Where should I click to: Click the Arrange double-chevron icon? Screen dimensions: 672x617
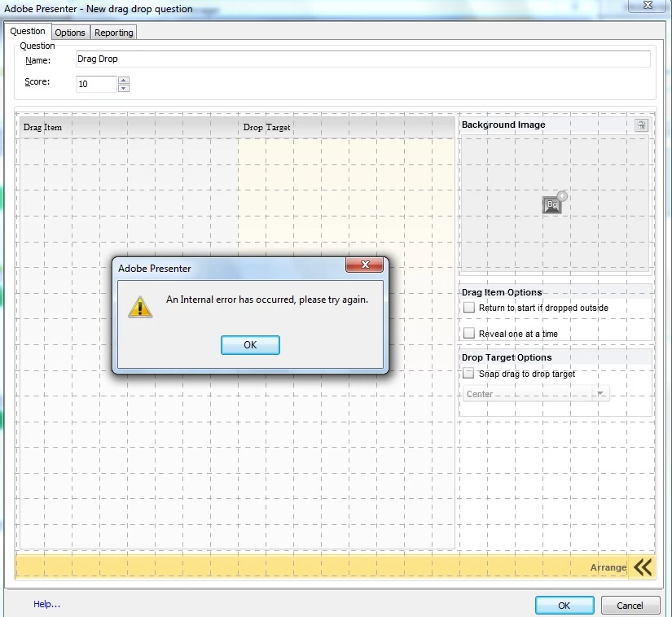tap(643, 567)
